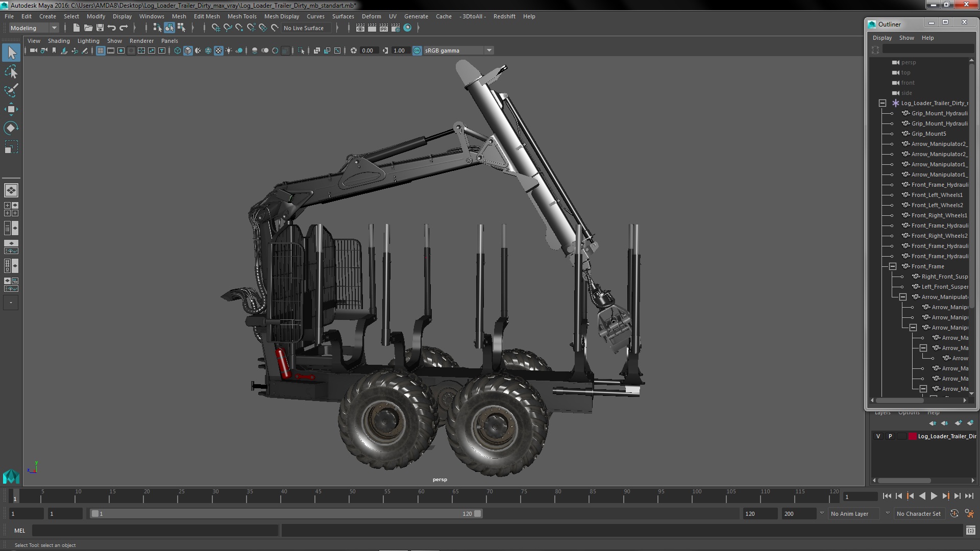Click MEL command line input

155,531
